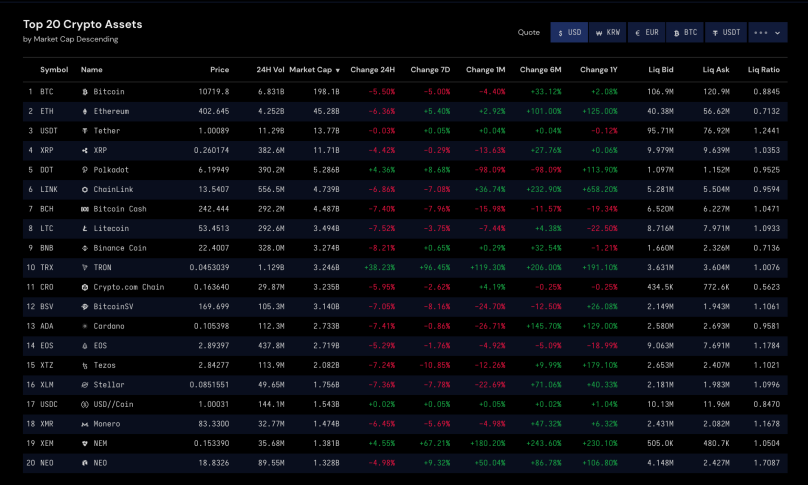Click the Polkadot coin icon
This screenshot has width=808, height=485.
click(85, 170)
